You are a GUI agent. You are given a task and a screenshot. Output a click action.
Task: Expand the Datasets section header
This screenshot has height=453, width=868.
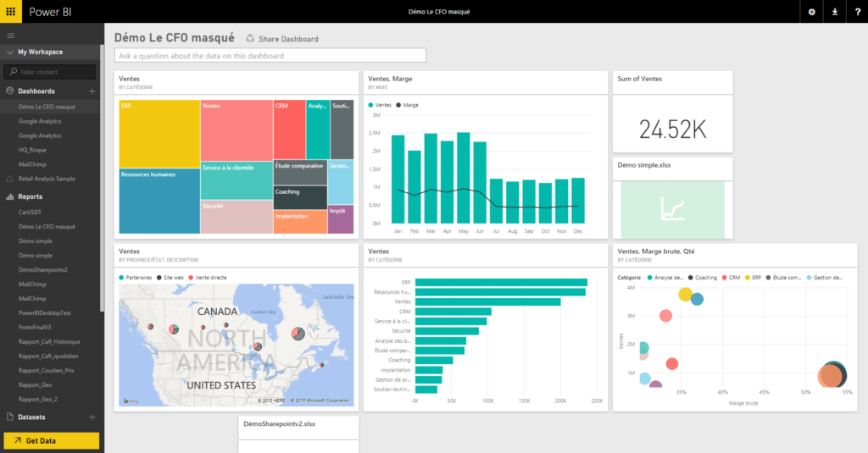[x=33, y=417]
